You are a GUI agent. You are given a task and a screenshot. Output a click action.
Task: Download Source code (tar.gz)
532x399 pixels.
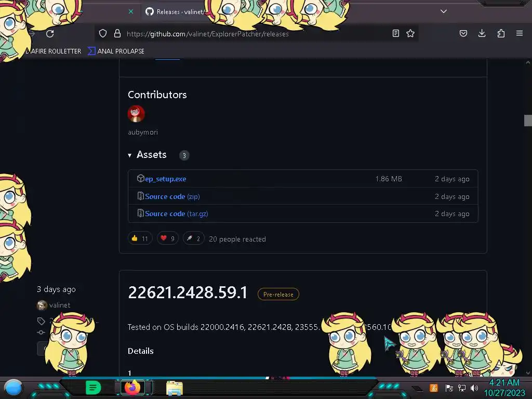point(177,214)
